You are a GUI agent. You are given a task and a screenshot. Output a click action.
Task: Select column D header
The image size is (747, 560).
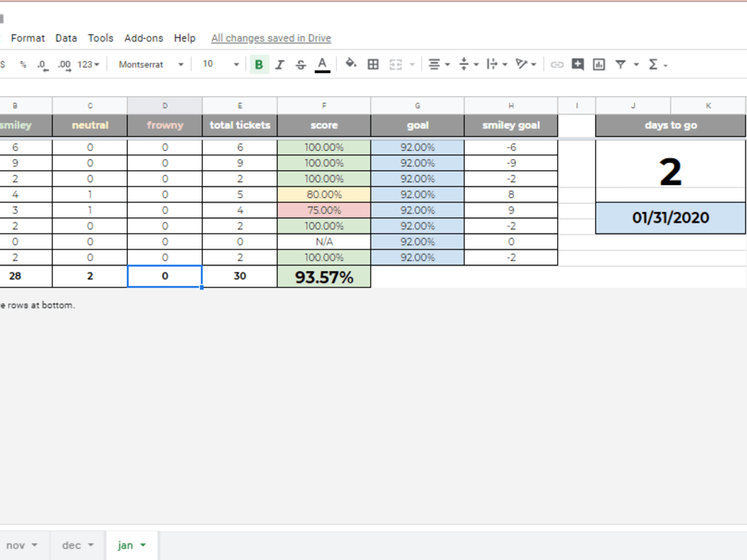pos(165,106)
